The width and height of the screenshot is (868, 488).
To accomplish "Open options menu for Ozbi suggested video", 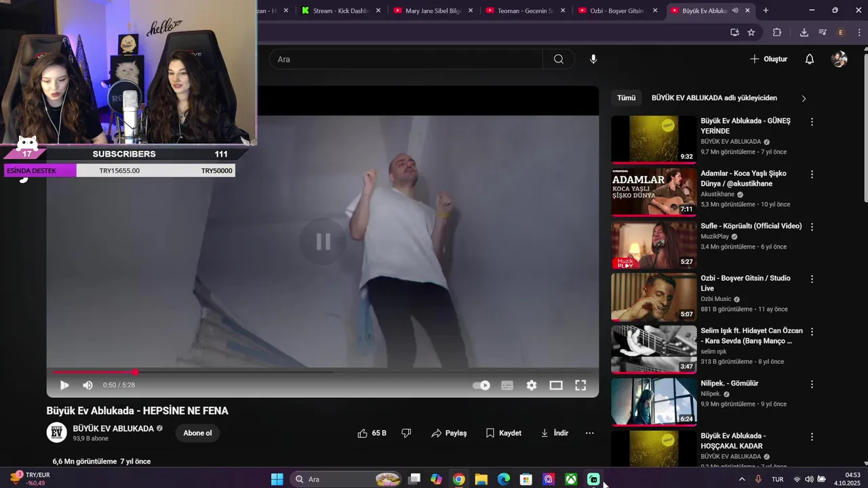I will coord(812,279).
